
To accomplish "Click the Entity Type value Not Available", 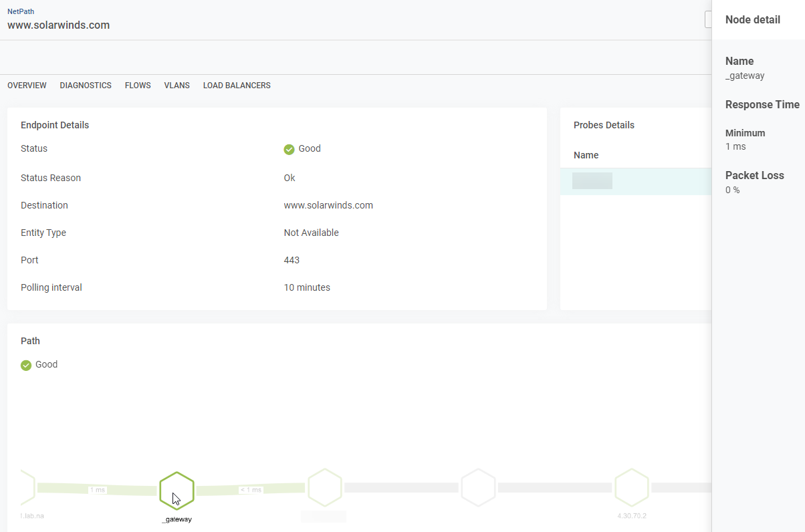I will [311, 233].
